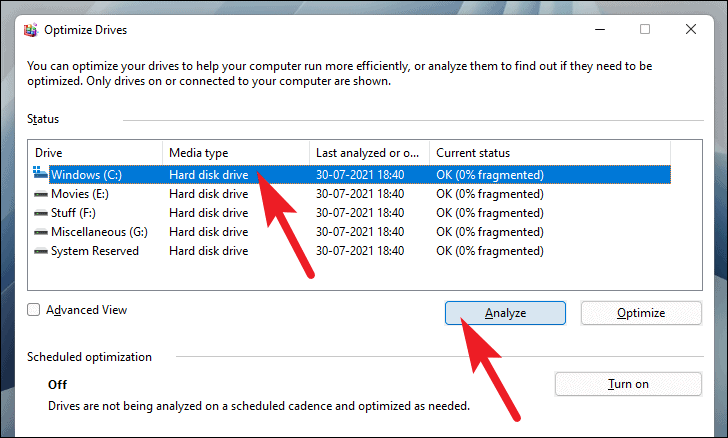Sort by the Drive column header
This screenshot has height=438, width=728.
[x=96, y=153]
